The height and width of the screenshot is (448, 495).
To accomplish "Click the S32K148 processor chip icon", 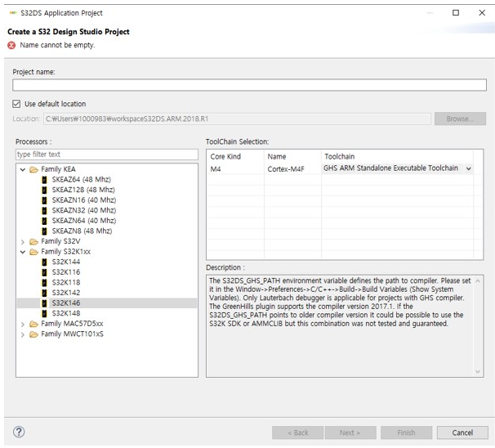I will [x=45, y=313].
